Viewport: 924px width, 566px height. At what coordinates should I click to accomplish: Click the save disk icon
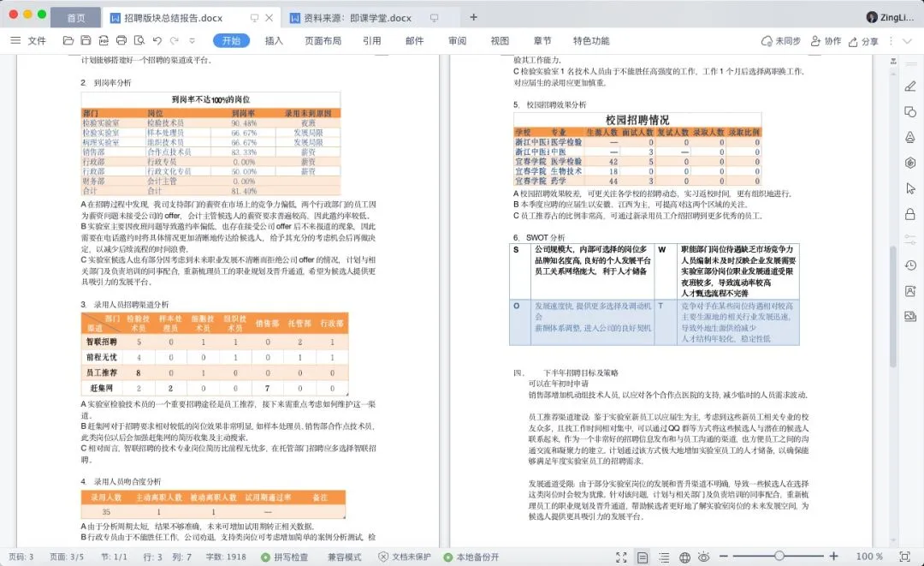tap(86, 41)
